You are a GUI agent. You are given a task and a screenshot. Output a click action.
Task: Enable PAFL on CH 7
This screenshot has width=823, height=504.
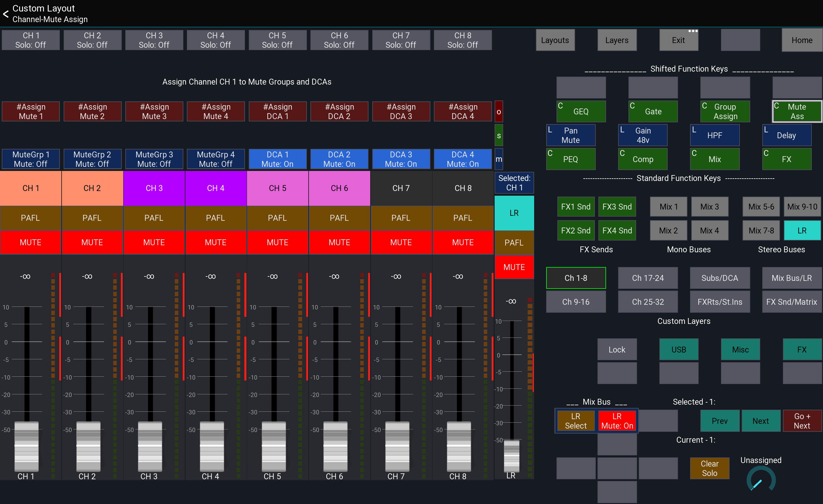pyautogui.click(x=401, y=218)
